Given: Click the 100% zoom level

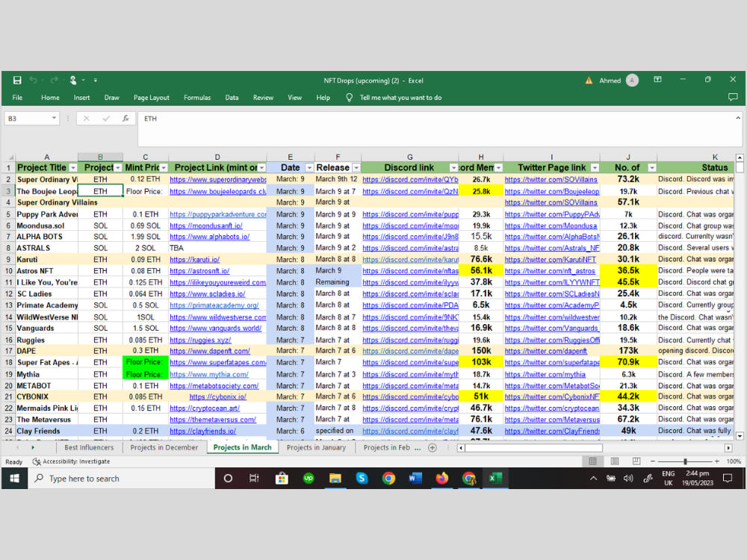Looking at the screenshot, I should pos(734,461).
